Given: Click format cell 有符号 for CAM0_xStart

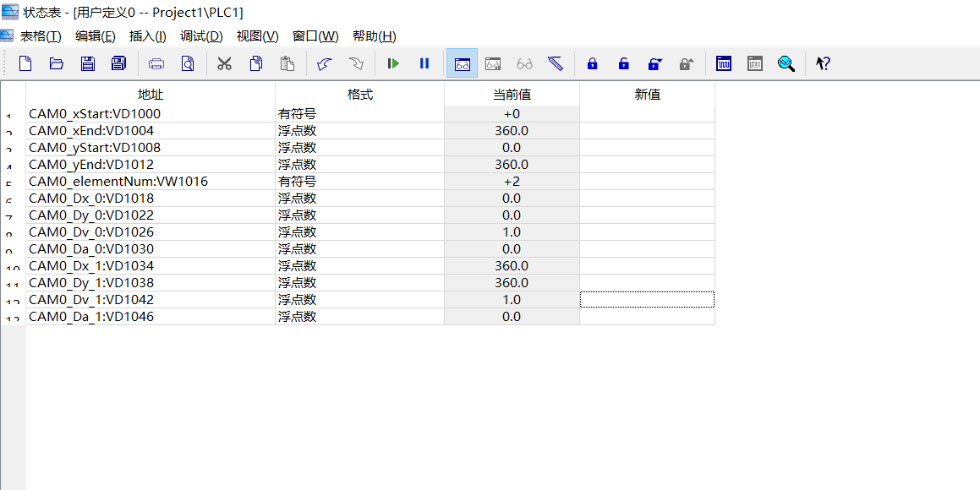Looking at the screenshot, I should 359,113.
